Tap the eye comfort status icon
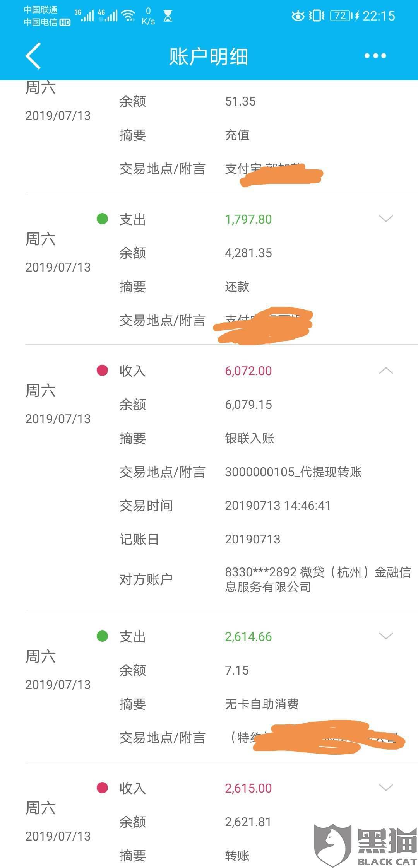This screenshot has width=418, height=868. (x=298, y=16)
